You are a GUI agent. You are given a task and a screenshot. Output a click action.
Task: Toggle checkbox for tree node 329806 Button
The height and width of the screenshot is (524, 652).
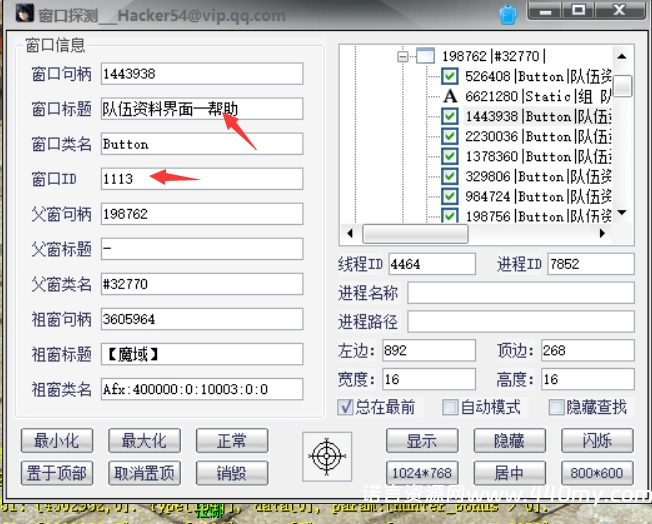click(x=449, y=176)
